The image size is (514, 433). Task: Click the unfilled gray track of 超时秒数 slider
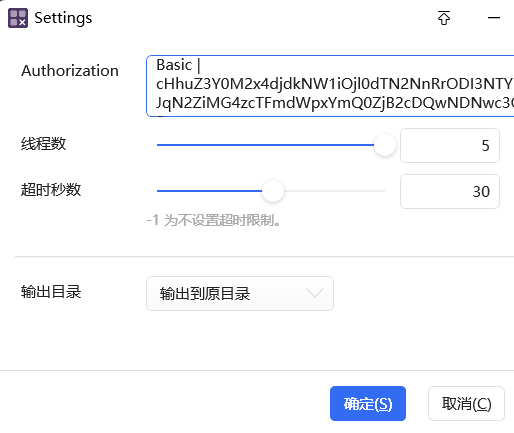[334, 191]
